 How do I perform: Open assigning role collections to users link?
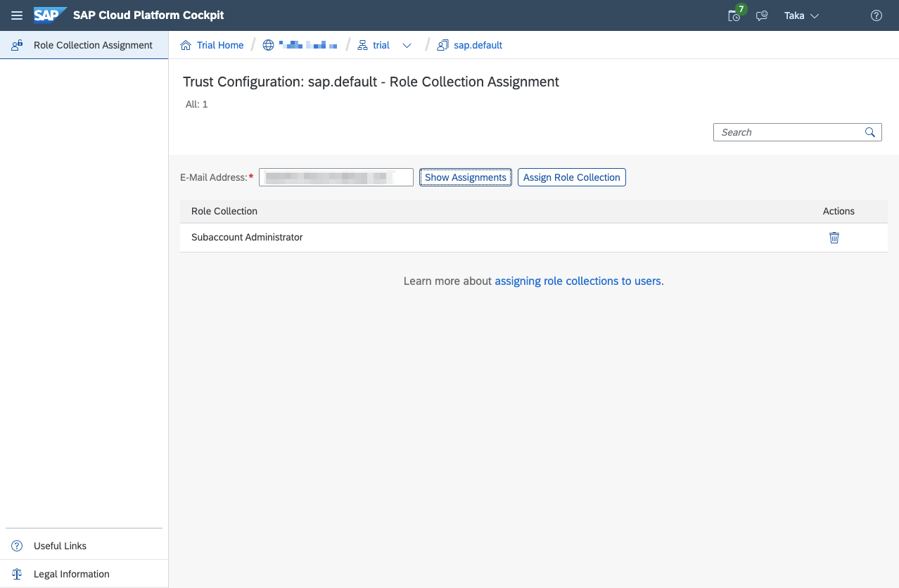click(x=578, y=281)
